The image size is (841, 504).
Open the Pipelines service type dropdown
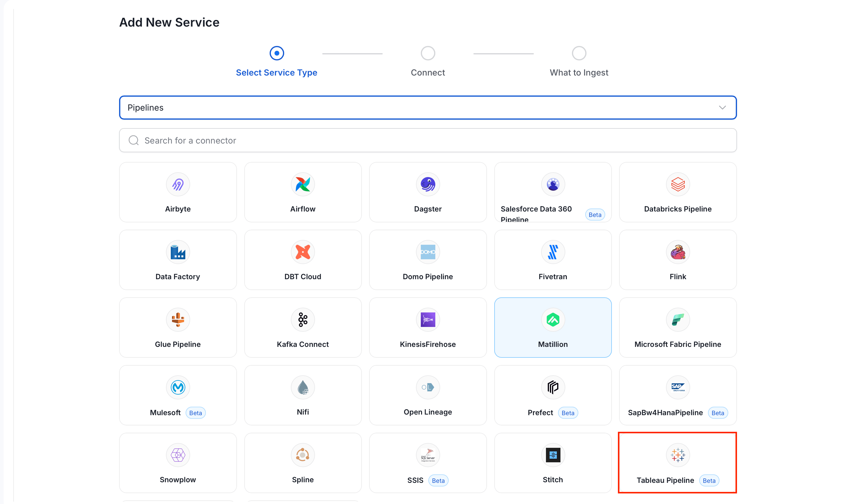tap(428, 108)
